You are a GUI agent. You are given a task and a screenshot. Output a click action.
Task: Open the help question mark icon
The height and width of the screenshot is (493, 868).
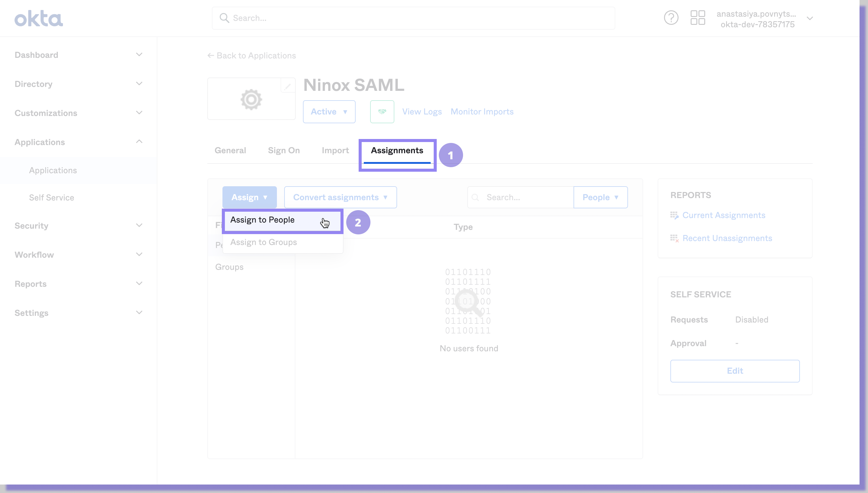coord(671,18)
